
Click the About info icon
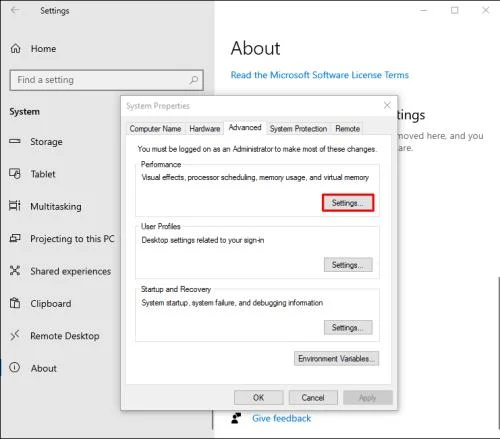point(15,367)
